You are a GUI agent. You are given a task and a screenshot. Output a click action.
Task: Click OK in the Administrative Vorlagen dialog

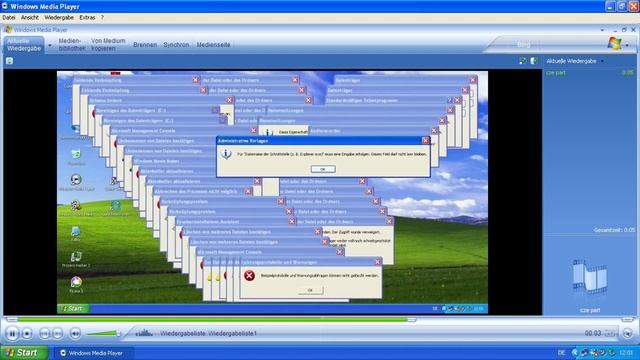(323, 169)
